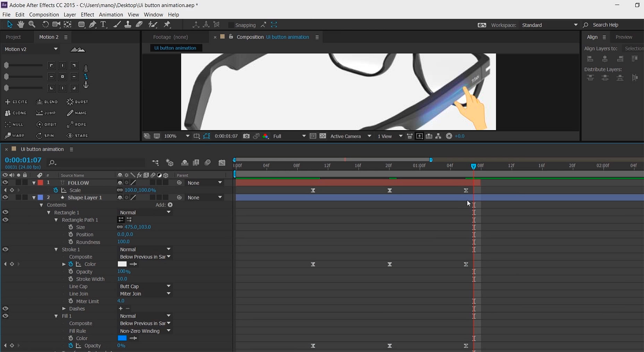Open the Full resolution dropdown

click(x=289, y=136)
